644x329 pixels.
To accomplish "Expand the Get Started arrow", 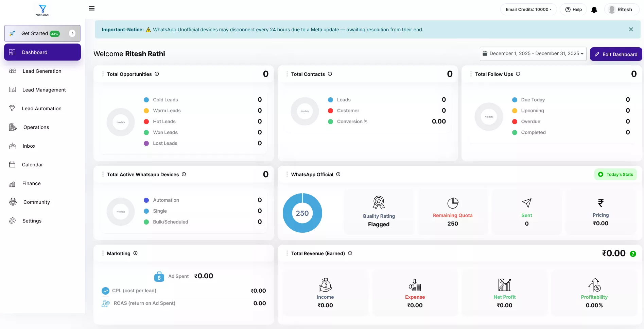I will (72, 33).
